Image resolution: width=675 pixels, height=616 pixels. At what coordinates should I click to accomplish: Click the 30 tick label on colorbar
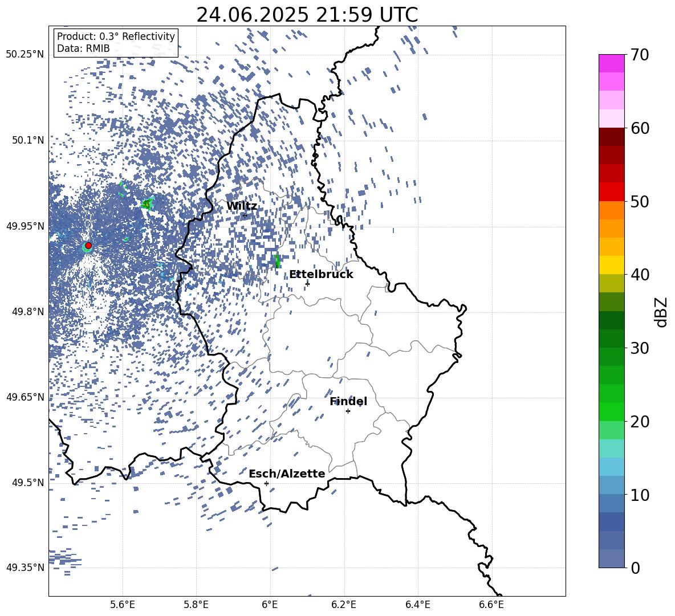[639, 348]
